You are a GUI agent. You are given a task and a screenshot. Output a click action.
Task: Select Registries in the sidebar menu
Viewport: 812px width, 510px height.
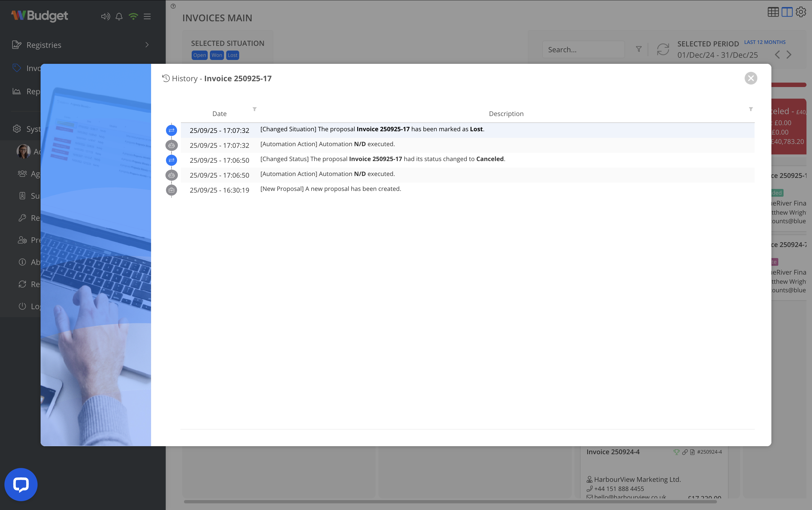44,44
